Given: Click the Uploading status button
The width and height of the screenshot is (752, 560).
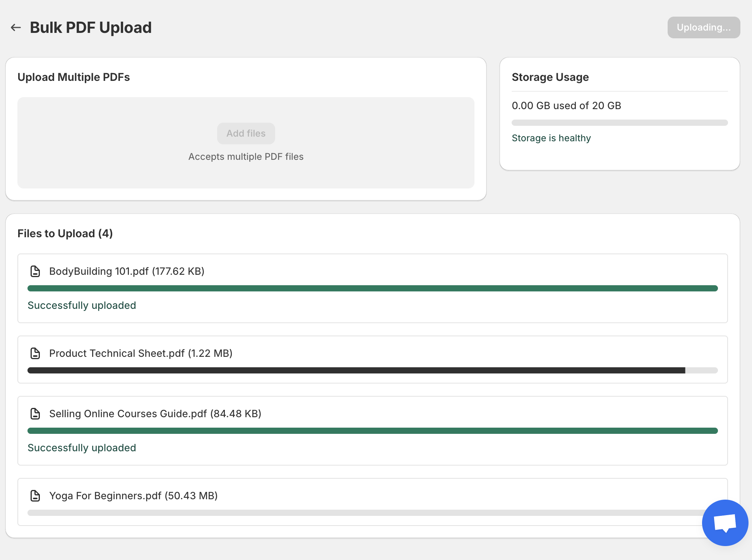Looking at the screenshot, I should click(x=703, y=27).
